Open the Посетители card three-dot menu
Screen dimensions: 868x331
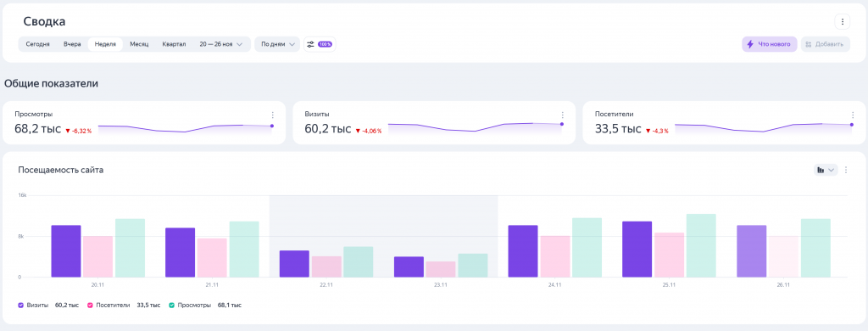click(x=853, y=115)
